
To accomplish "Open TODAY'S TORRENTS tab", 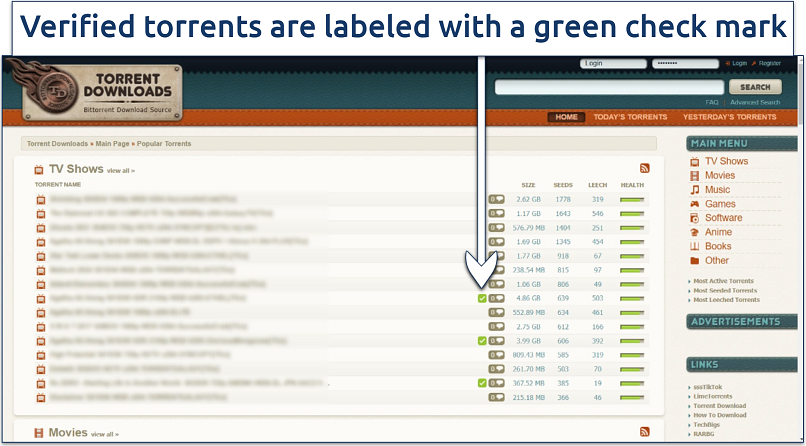I will point(630,117).
